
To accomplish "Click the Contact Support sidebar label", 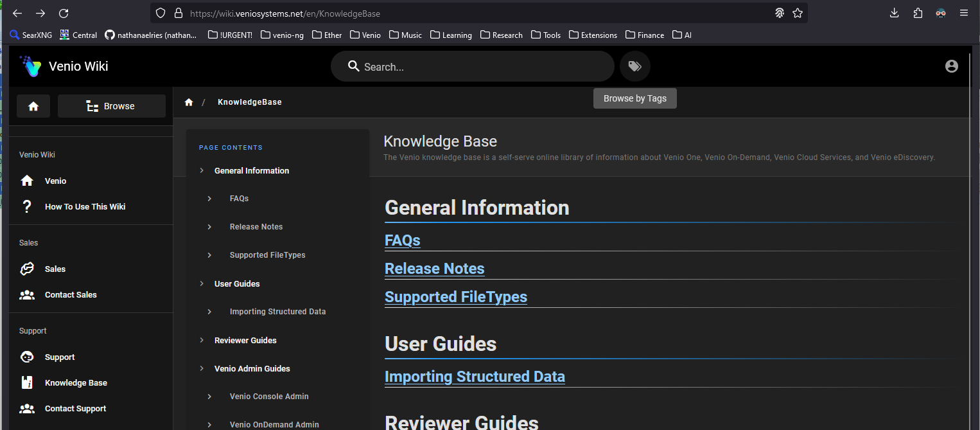I will tap(75, 409).
